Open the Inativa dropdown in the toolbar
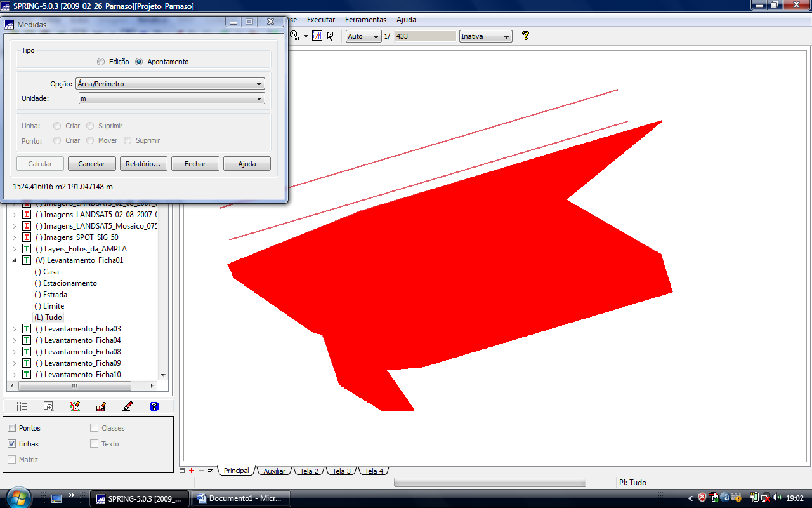This screenshot has width=812, height=508. point(485,36)
